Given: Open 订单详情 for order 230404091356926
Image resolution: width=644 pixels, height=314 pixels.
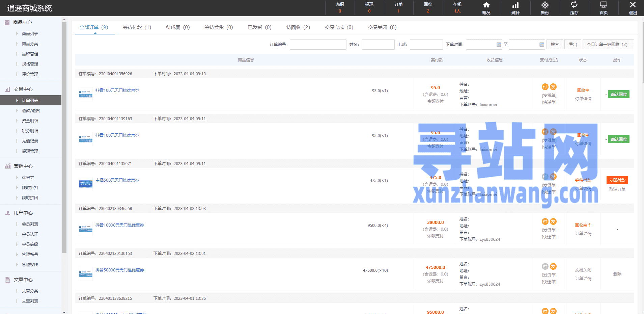Looking at the screenshot, I should click(583, 99).
